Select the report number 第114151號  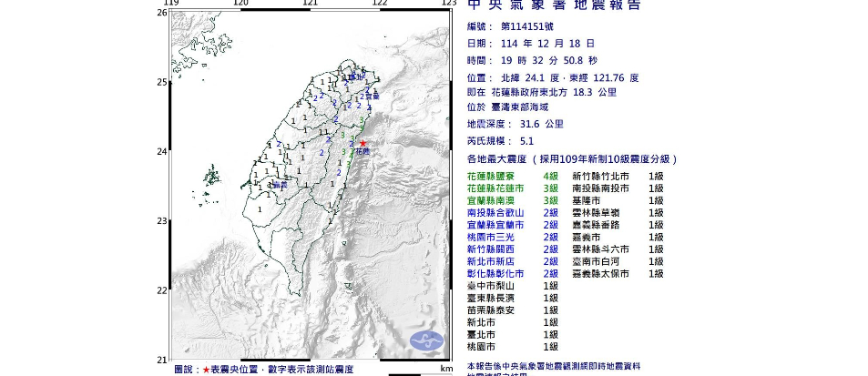click(530, 26)
